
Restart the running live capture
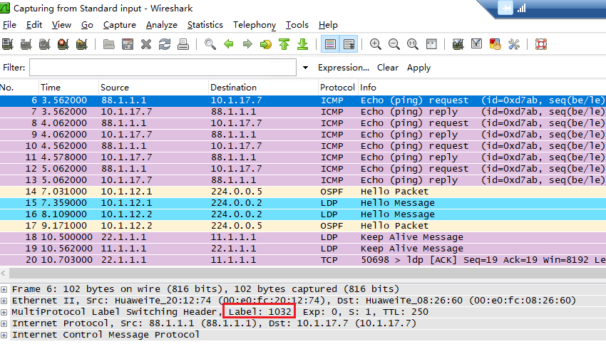(x=81, y=44)
